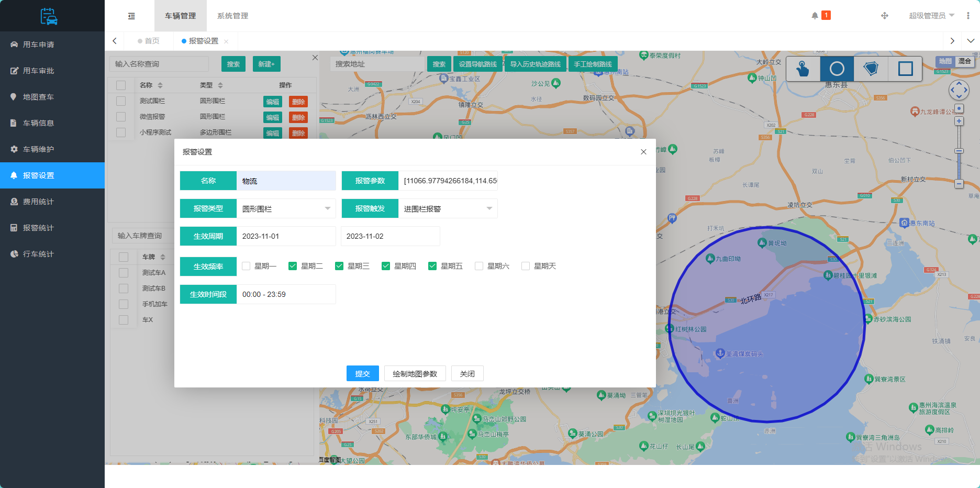This screenshot has height=488, width=980.
Task: Collapse sidebar with the menu fold icon
Action: (x=131, y=16)
